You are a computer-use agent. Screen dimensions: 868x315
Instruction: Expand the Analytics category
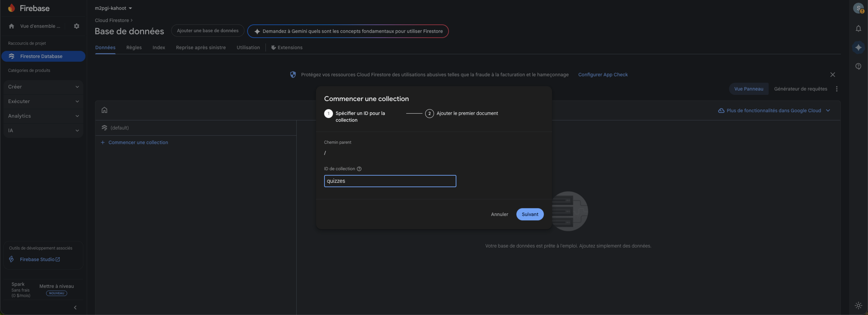coord(43,116)
